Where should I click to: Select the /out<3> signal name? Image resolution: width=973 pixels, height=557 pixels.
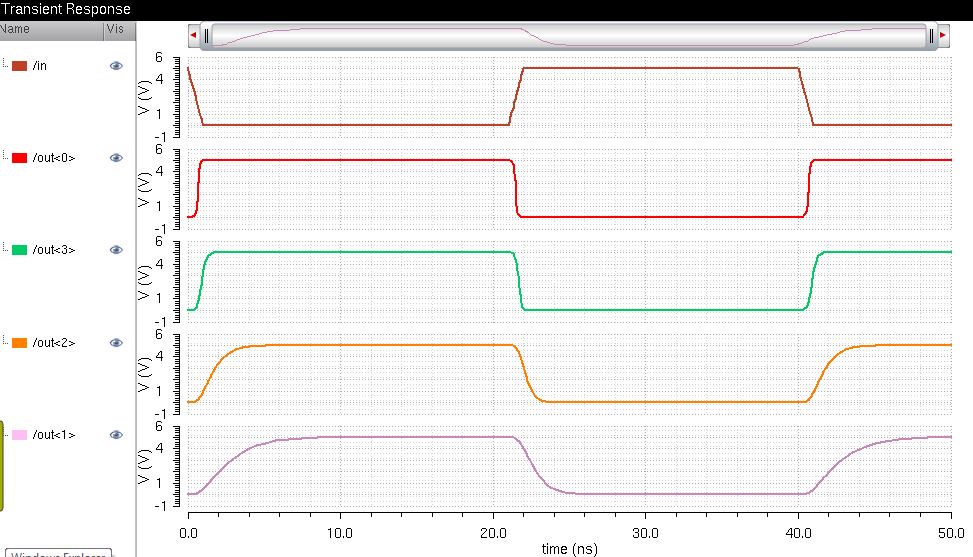pos(54,250)
